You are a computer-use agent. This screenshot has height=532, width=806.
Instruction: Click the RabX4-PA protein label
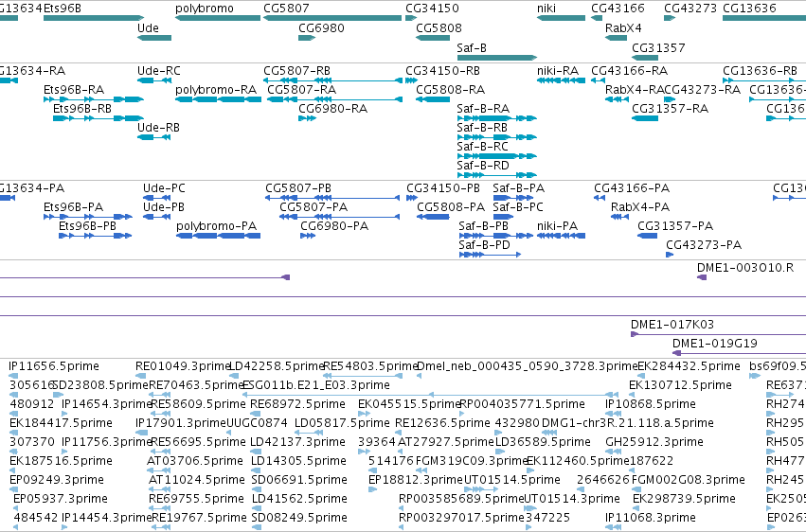click(640, 207)
